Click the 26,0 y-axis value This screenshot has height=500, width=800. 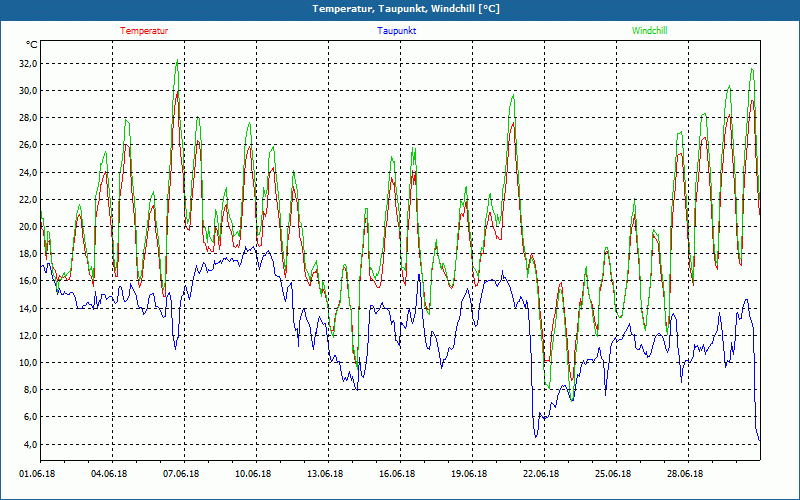[x=29, y=145]
